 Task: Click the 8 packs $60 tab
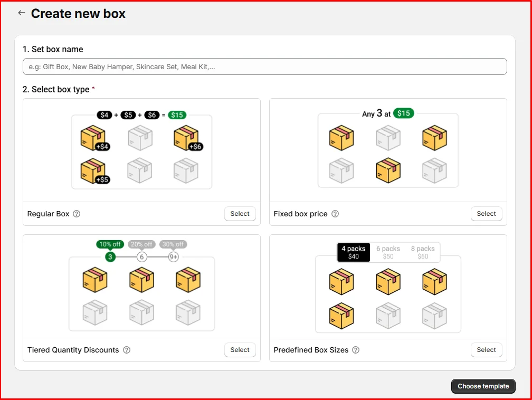click(423, 252)
